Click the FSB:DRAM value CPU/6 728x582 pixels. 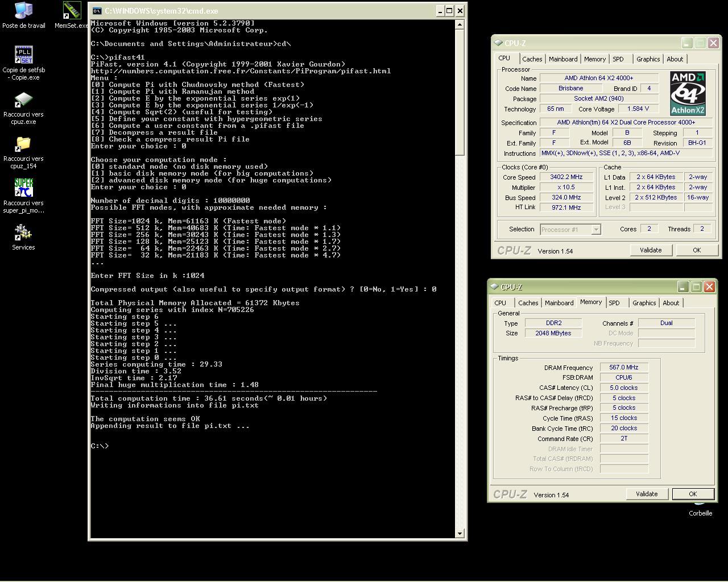point(624,377)
